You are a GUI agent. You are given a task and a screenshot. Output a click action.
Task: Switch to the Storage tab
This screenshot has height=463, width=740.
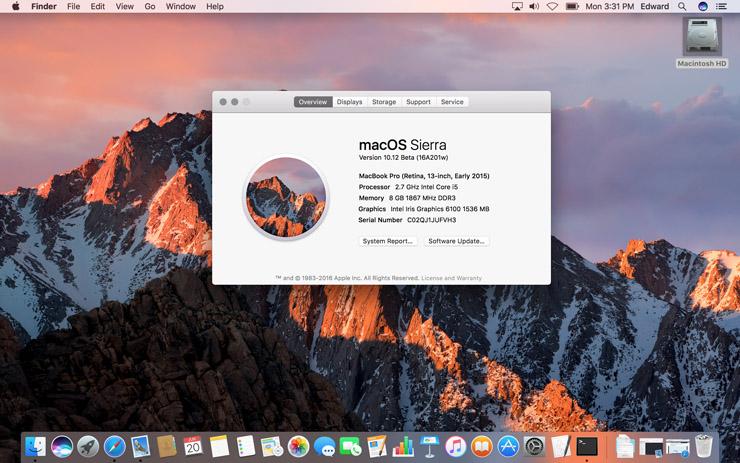384,102
